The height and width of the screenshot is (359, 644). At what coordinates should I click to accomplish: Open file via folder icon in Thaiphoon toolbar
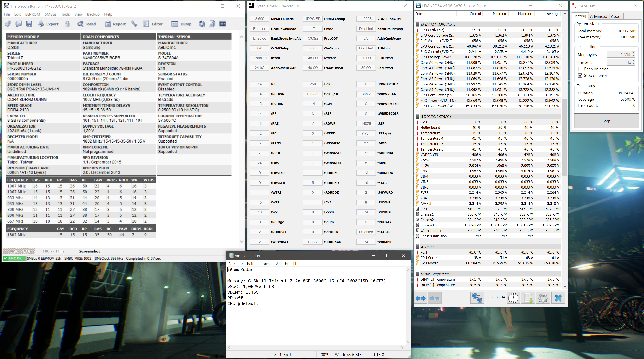[x=18, y=24]
